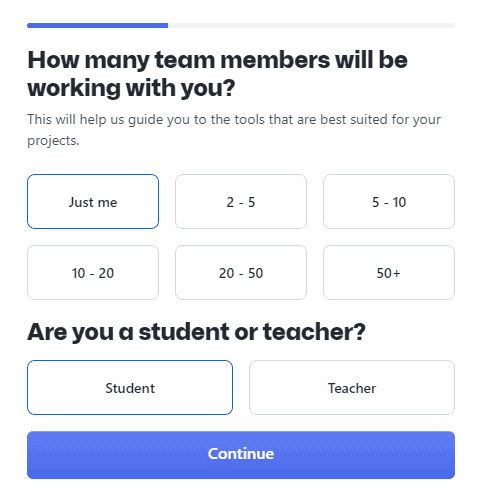Viewport: 480px width, 504px height.
Task: Select the 50+ team members option
Action: 389,273
